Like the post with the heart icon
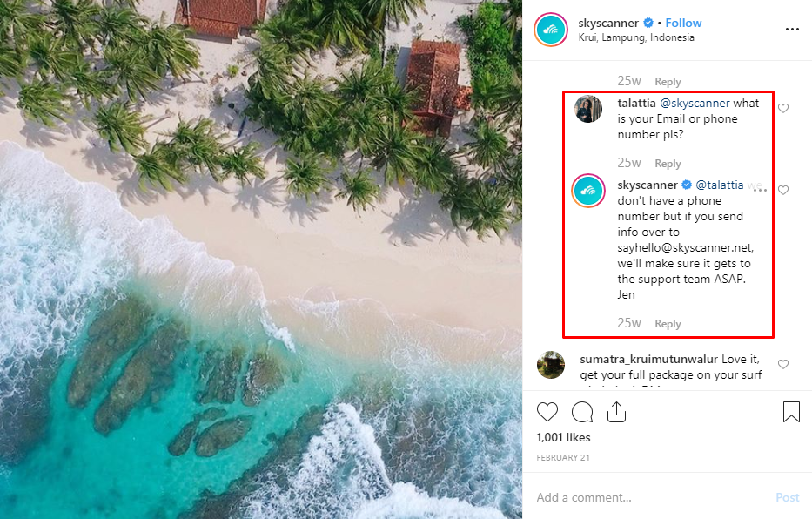The image size is (812, 519). click(x=547, y=412)
